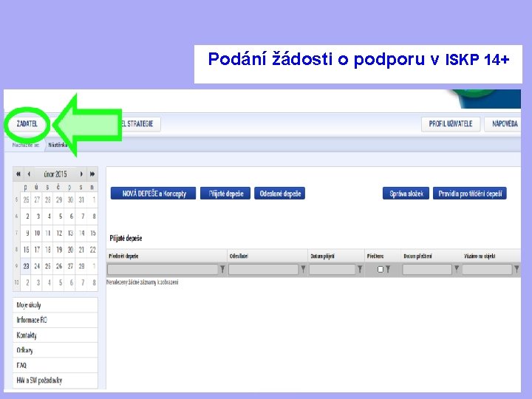Show Odeslané depeše
Viewport: 532px width, 399px height.
(x=280, y=194)
